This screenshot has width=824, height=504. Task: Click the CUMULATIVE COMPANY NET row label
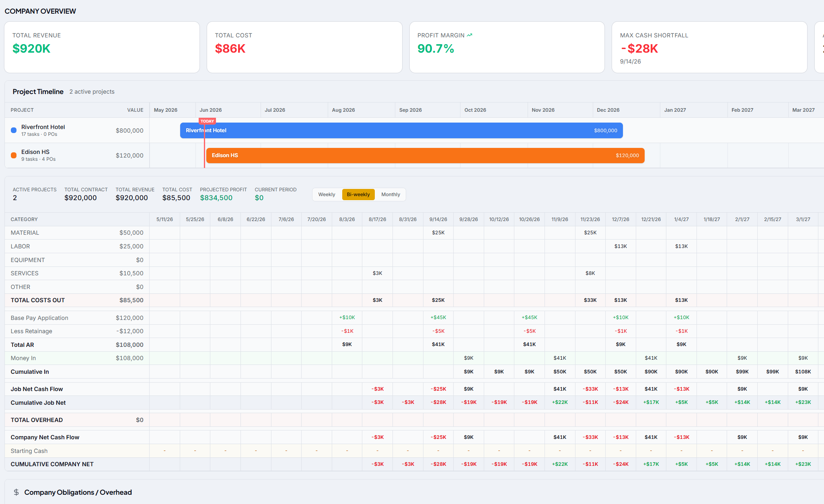pyautogui.click(x=52, y=464)
